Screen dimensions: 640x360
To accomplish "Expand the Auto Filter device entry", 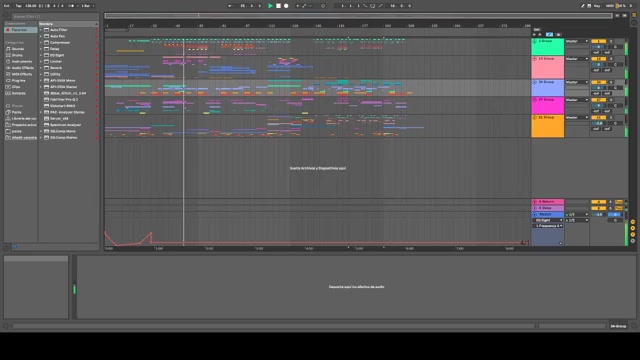I will click(41, 30).
